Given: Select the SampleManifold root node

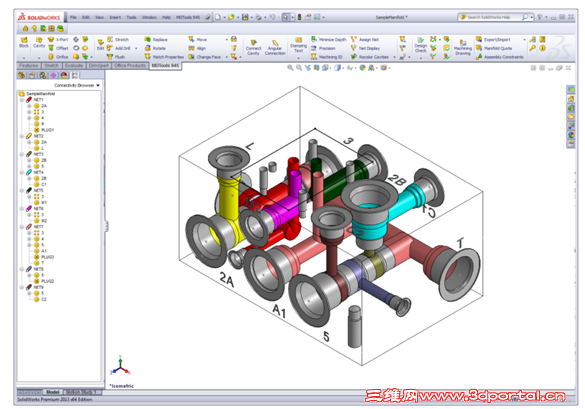Looking at the screenshot, I should coord(37,94).
